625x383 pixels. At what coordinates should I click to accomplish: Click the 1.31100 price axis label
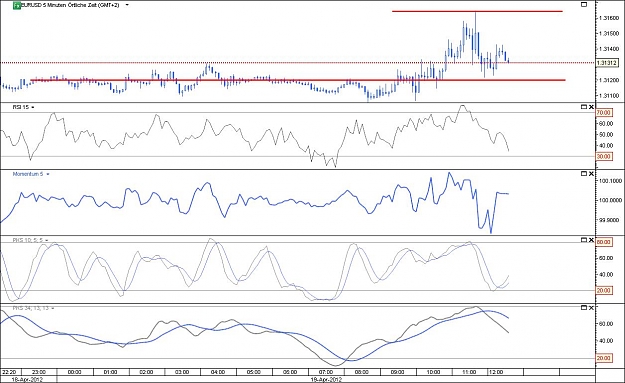[608, 96]
